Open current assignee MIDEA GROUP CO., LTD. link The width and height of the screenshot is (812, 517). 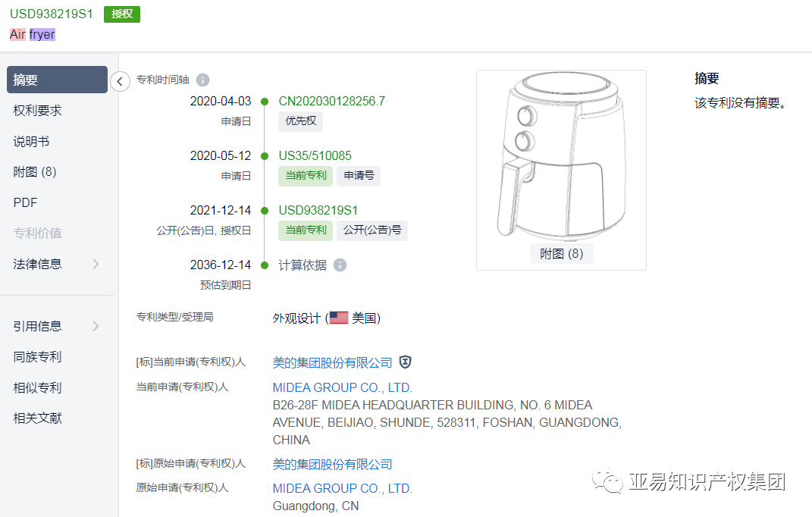pos(342,387)
